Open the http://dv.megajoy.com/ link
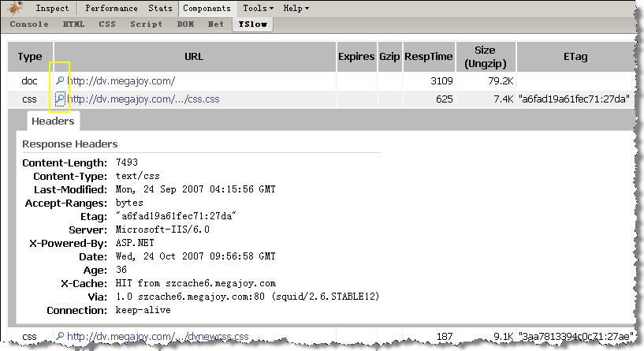Screen dimensions: 644x351 (121, 80)
